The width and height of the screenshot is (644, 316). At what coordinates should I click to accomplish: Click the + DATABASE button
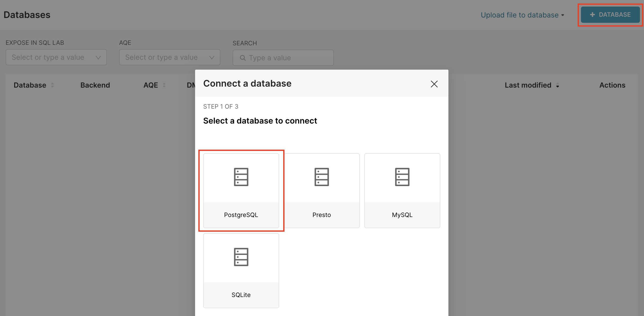(x=610, y=15)
